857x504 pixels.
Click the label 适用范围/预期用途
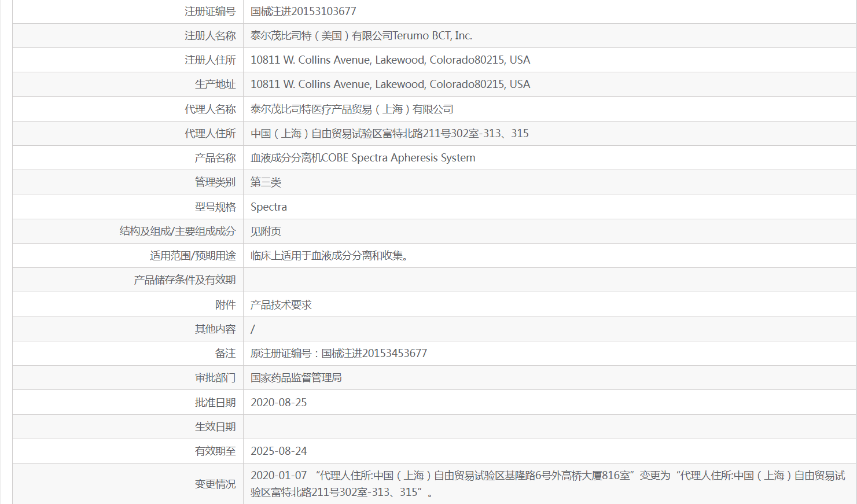click(193, 255)
